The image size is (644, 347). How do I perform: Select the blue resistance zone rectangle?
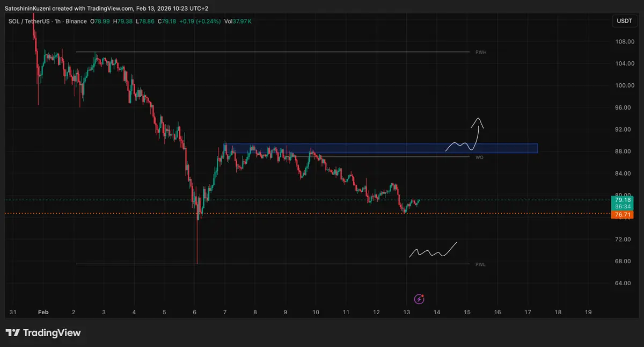click(x=381, y=148)
